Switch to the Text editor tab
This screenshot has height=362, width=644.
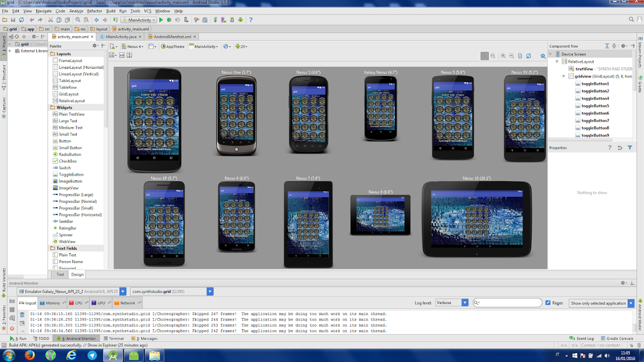pyautogui.click(x=60, y=274)
